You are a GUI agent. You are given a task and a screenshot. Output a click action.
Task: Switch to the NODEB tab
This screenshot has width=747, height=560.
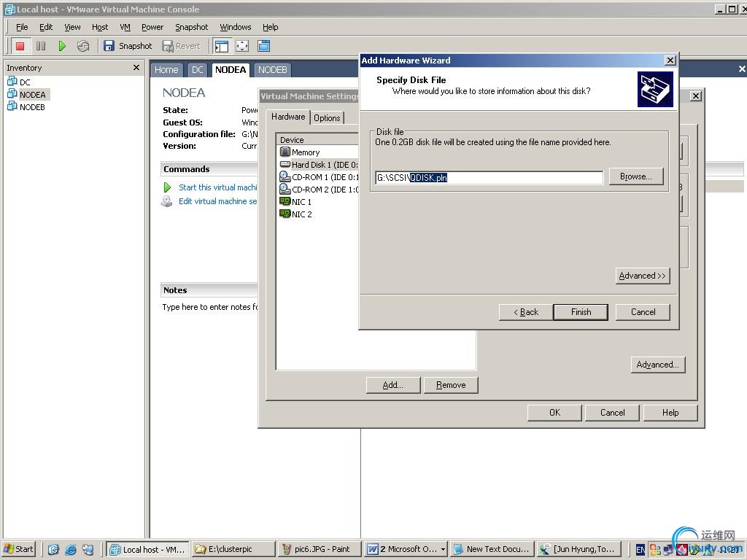tap(273, 70)
